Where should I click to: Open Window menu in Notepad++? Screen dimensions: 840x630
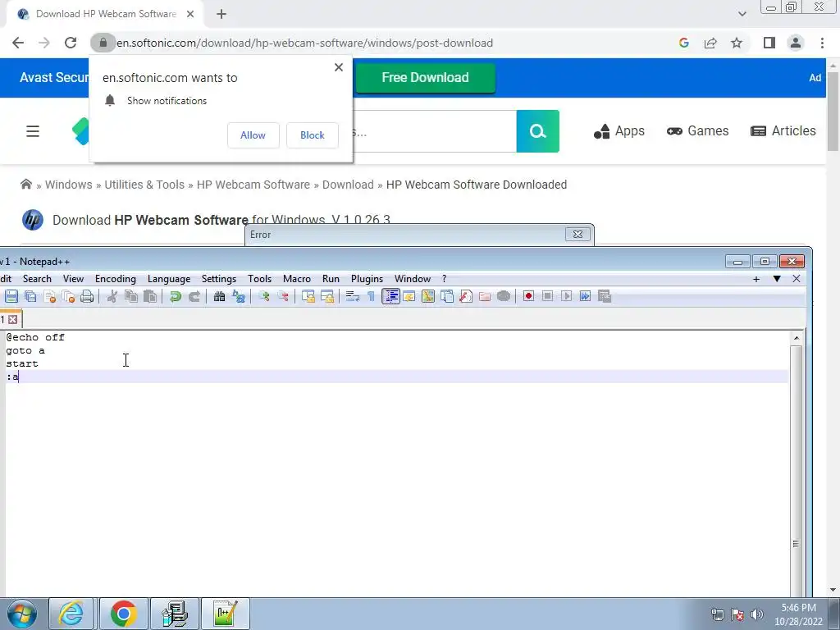(413, 279)
